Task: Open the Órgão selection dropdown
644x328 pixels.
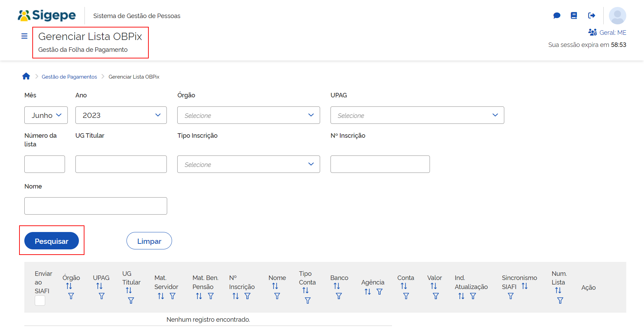Action: [248, 115]
